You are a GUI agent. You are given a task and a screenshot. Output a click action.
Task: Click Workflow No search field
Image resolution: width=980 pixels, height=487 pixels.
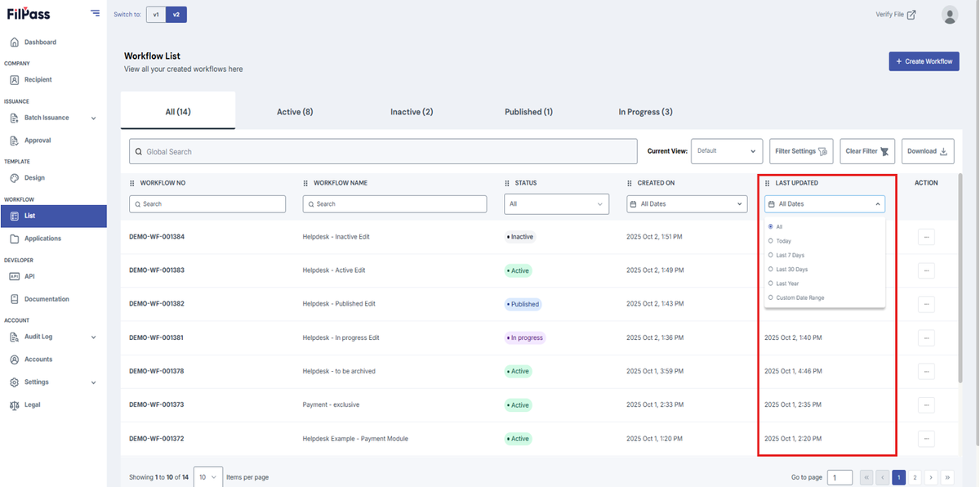click(x=207, y=204)
